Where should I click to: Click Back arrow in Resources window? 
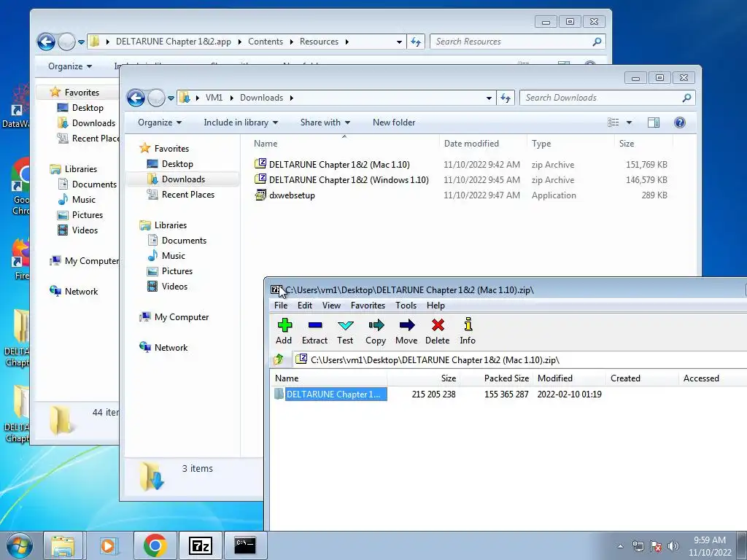click(x=46, y=42)
